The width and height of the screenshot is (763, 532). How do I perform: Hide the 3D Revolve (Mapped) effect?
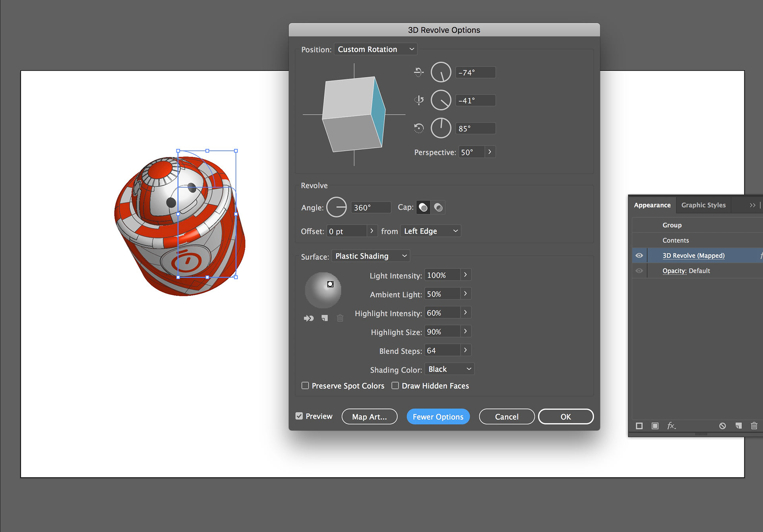[639, 255]
